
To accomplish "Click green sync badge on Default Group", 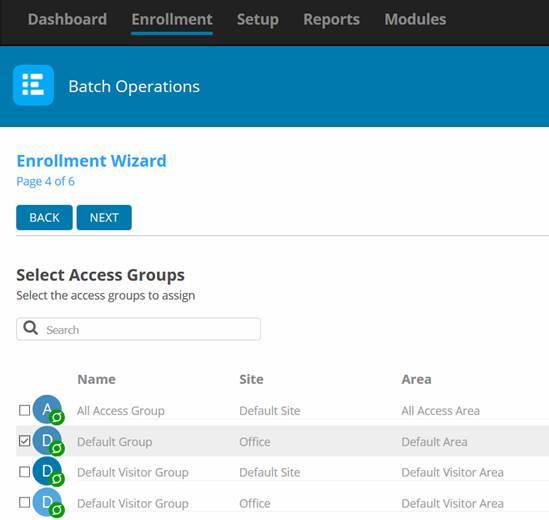I will (57, 448).
